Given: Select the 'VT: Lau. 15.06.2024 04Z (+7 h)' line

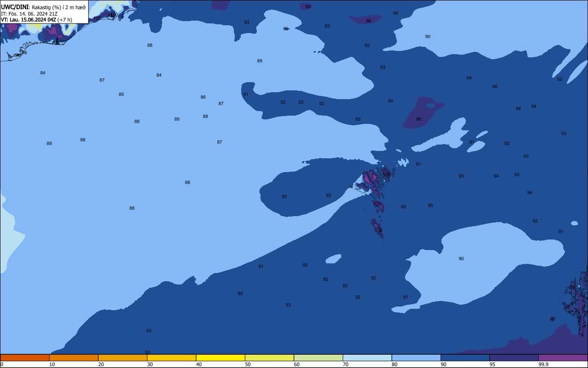Looking at the screenshot, I should (36, 20).
